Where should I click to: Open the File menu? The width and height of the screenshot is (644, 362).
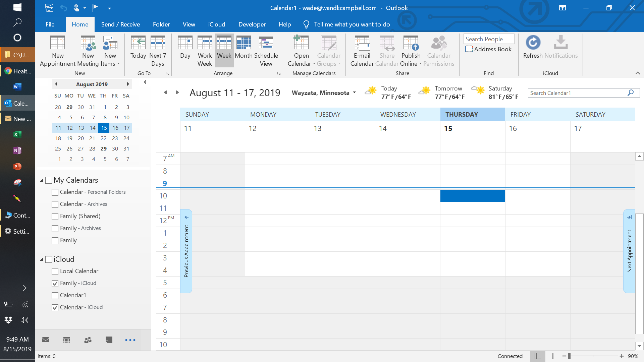tap(50, 24)
